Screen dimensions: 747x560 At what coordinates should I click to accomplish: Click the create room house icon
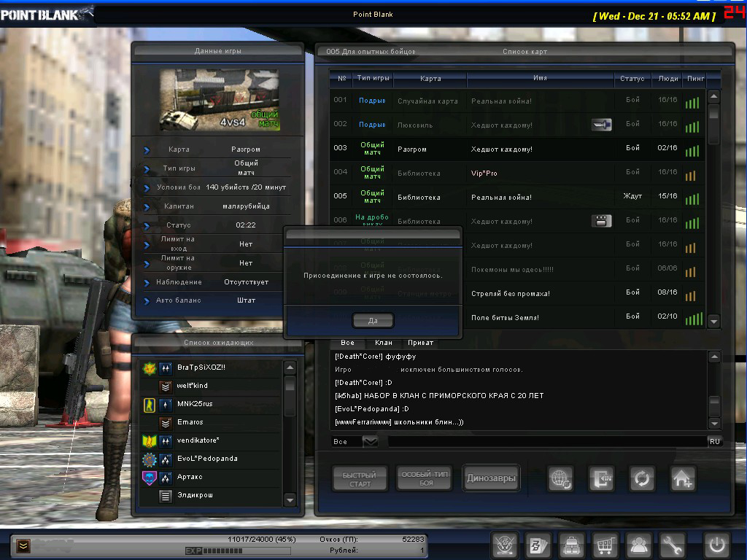pyautogui.click(x=683, y=478)
